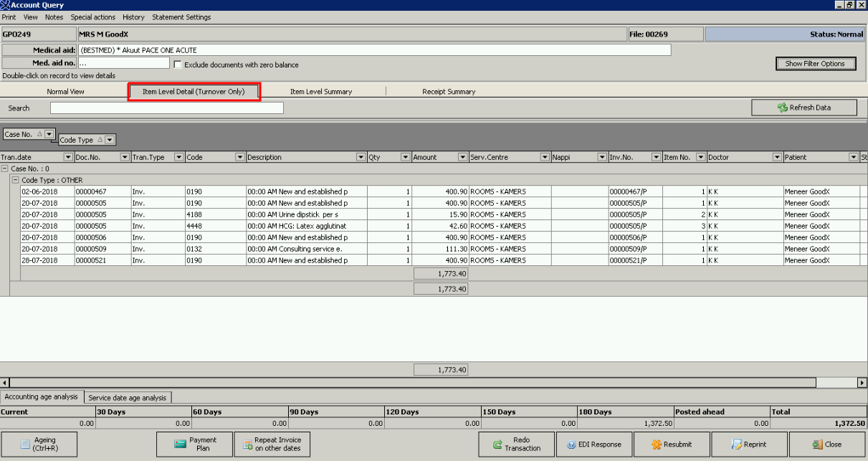This screenshot has width=868, height=461.
Task: Collapse the Case No. : 0 group
Action: 5,168
